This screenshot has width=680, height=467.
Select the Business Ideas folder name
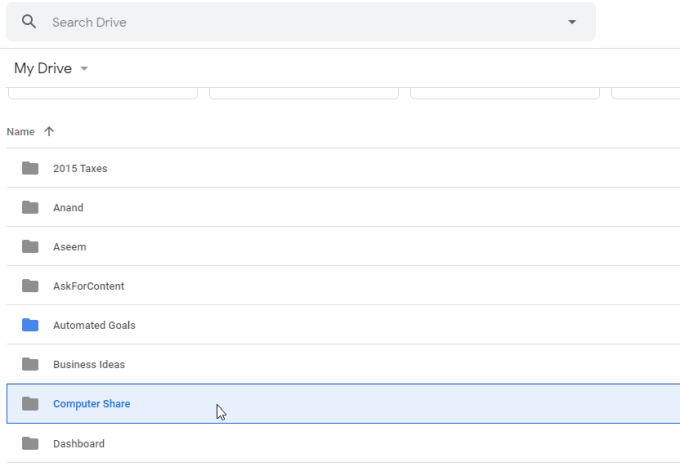click(89, 364)
